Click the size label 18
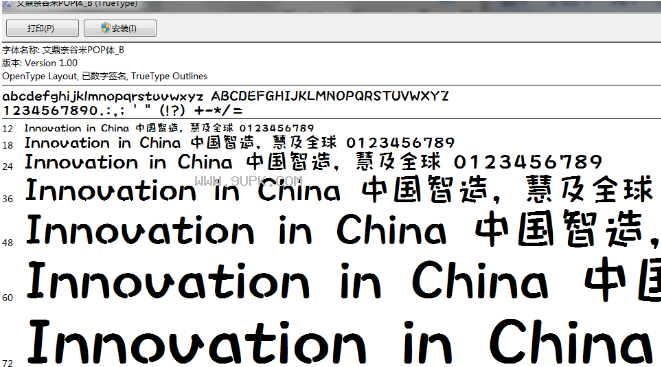The height and width of the screenshot is (367, 661). tap(8, 146)
